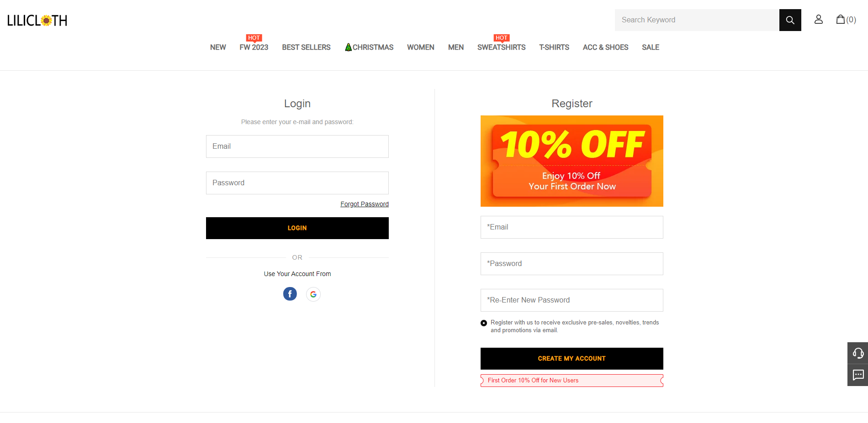
Task: Go to homepage via Lilicloth logo
Action: point(37,21)
